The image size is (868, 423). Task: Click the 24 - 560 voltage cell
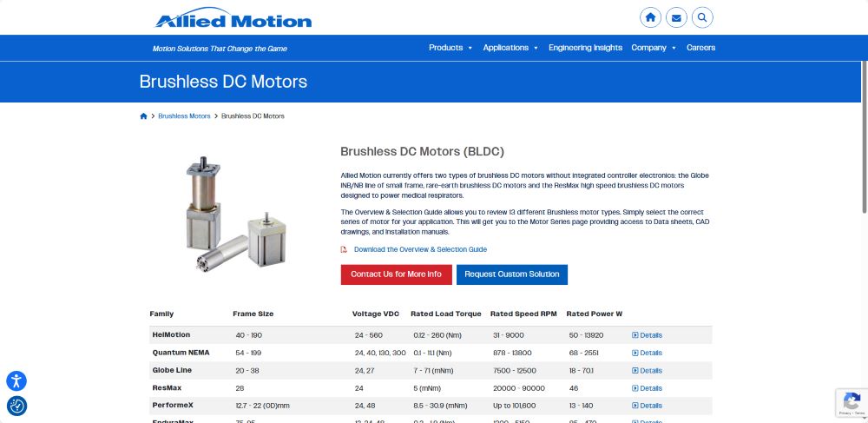point(369,335)
